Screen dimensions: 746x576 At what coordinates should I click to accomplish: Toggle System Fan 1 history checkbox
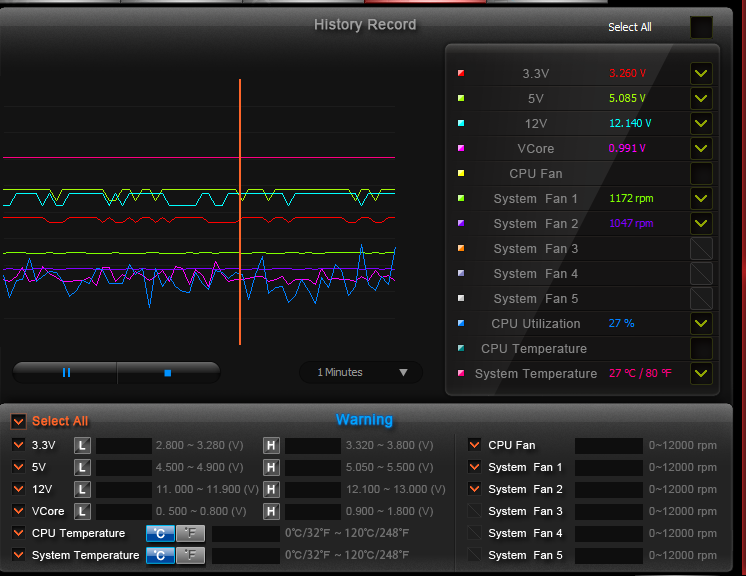tap(701, 198)
